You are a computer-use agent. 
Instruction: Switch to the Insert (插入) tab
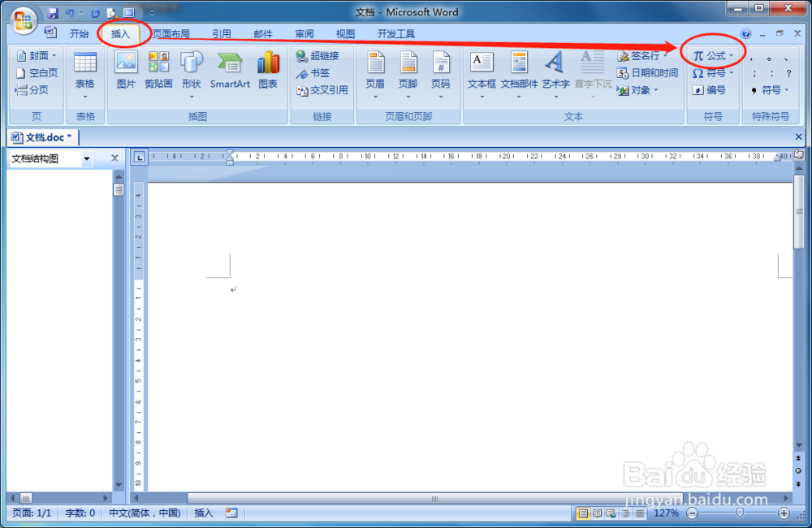point(121,33)
